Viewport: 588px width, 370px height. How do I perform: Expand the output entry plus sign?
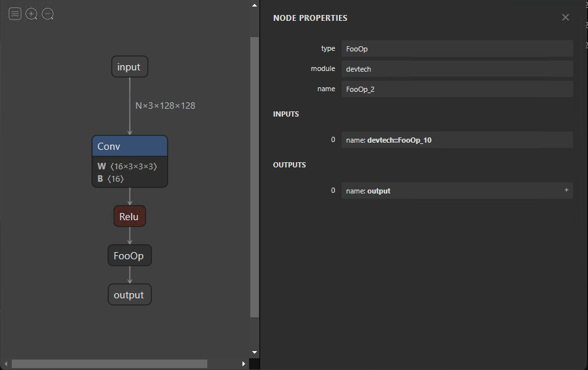click(566, 190)
